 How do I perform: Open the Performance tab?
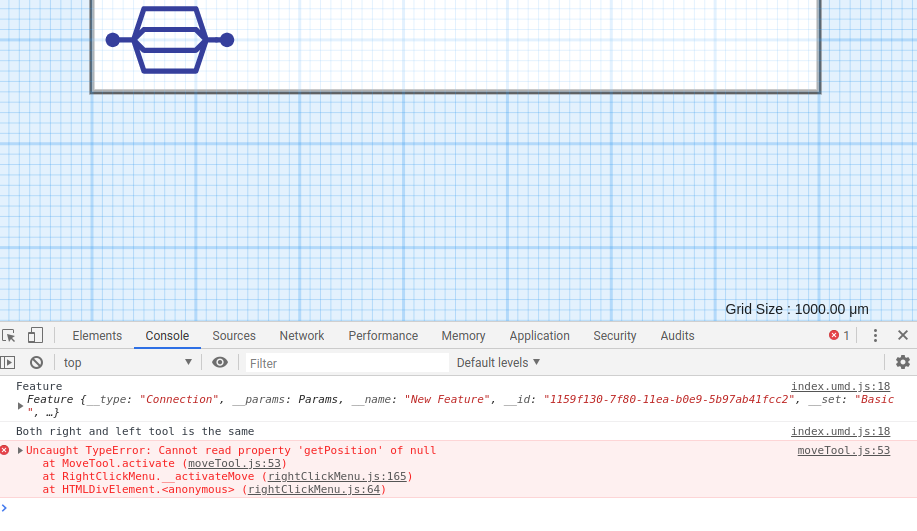pyautogui.click(x=383, y=336)
